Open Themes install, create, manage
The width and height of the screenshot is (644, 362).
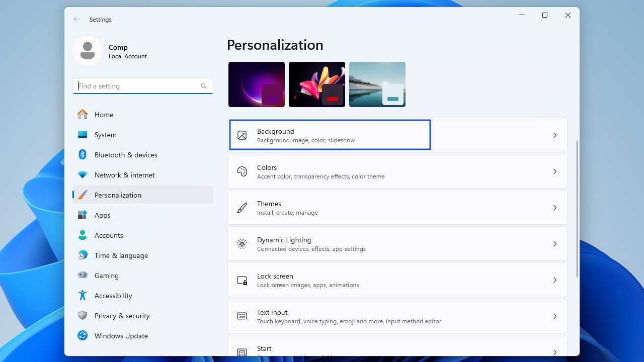[x=397, y=208]
